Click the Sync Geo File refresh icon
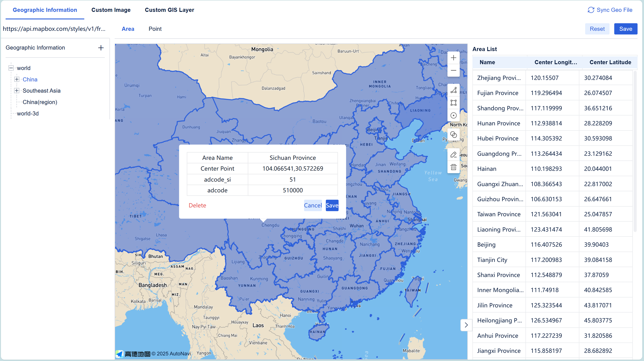 coord(591,10)
